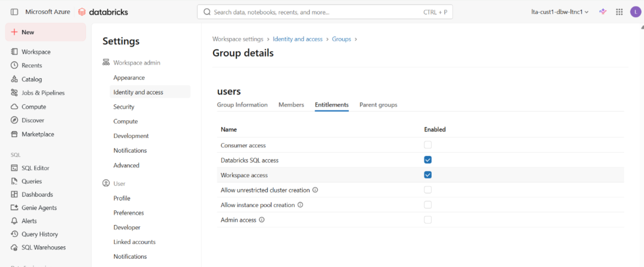644x267 pixels.
Task: Click the Alerts bell icon
Action: [x=14, y=221]
